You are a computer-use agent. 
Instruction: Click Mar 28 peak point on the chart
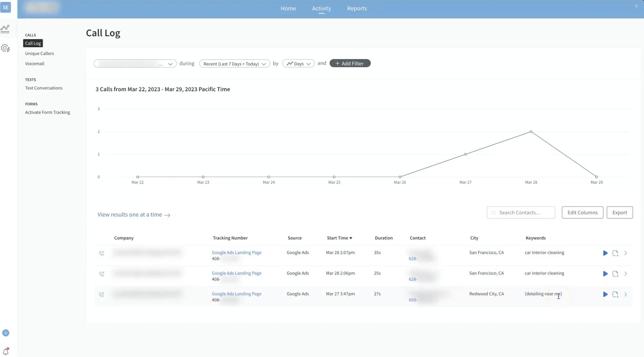point(531,132)
